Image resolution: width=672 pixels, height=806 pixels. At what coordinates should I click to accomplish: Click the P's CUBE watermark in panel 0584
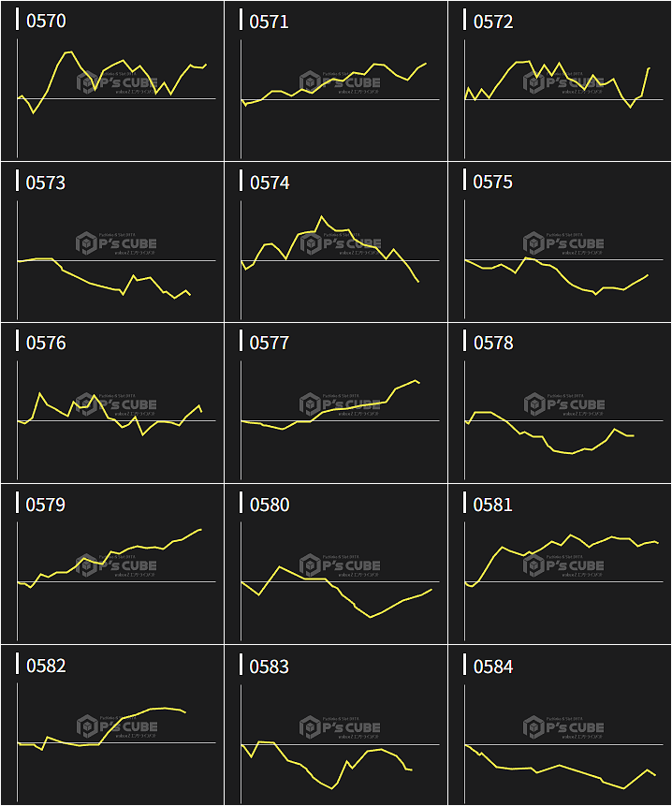click(564, 727)
